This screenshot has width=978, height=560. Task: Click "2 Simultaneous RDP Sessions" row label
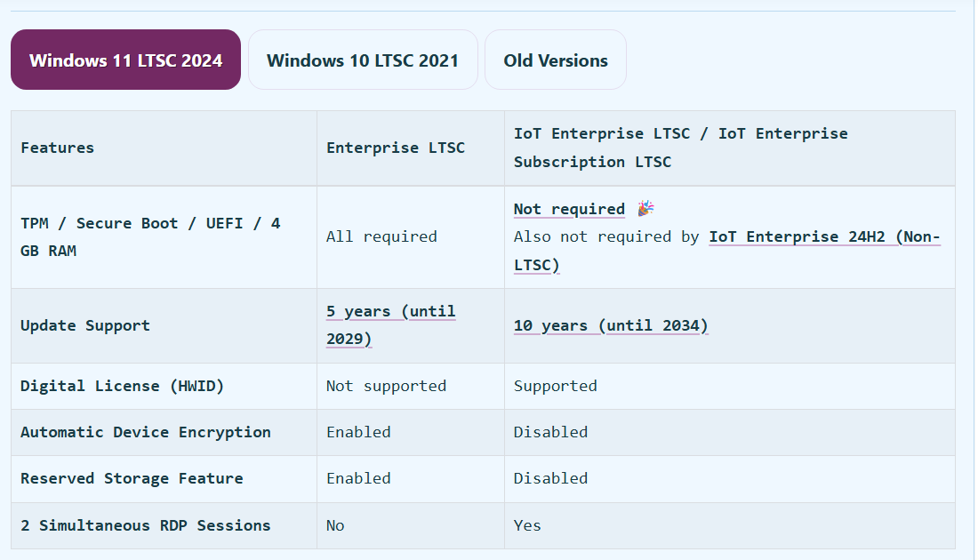tap(145, 525)
